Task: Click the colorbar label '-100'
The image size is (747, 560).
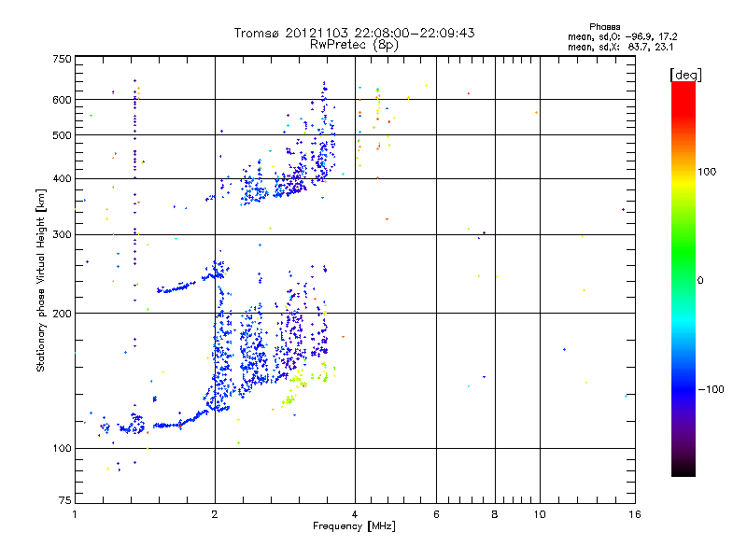Action: [711, 389]
